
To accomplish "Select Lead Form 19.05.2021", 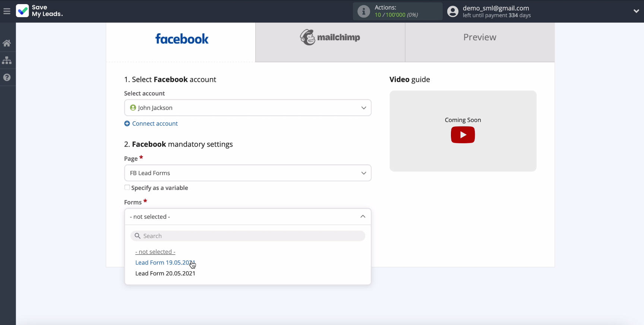I will click(x=165, y=263).
